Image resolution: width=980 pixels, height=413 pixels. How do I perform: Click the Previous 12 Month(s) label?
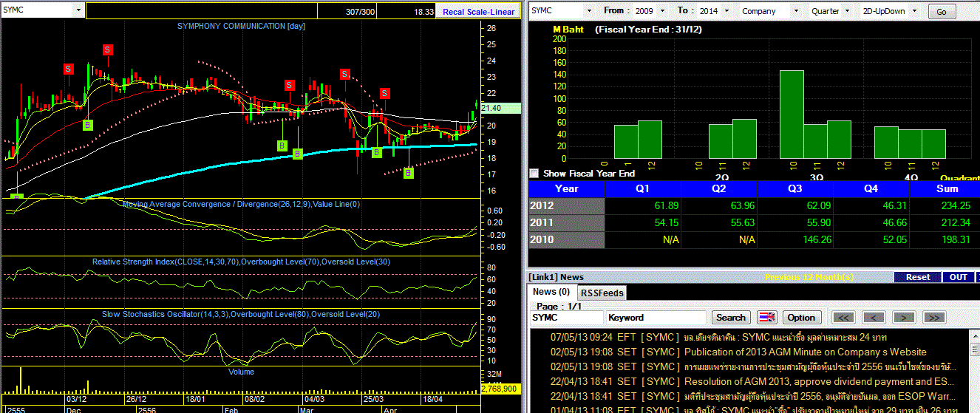pyautogui.click(x=809, y=277)
